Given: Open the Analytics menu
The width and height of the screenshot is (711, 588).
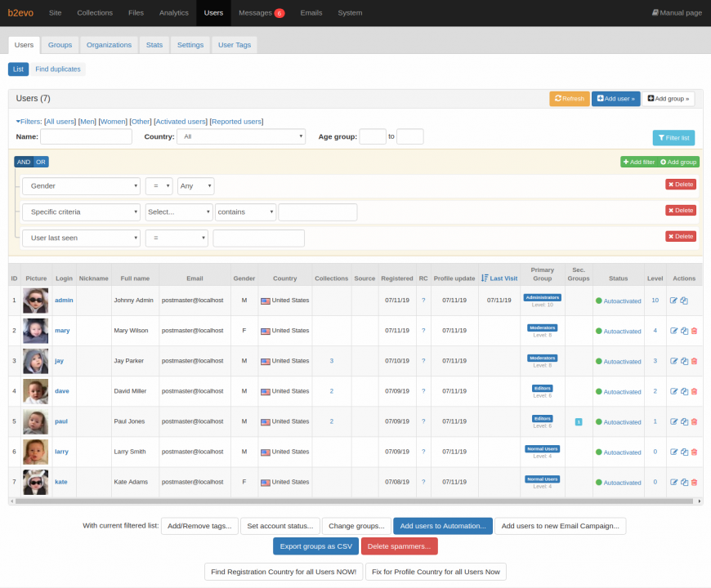Looking at the screenshot, I should tap(173, 12).
